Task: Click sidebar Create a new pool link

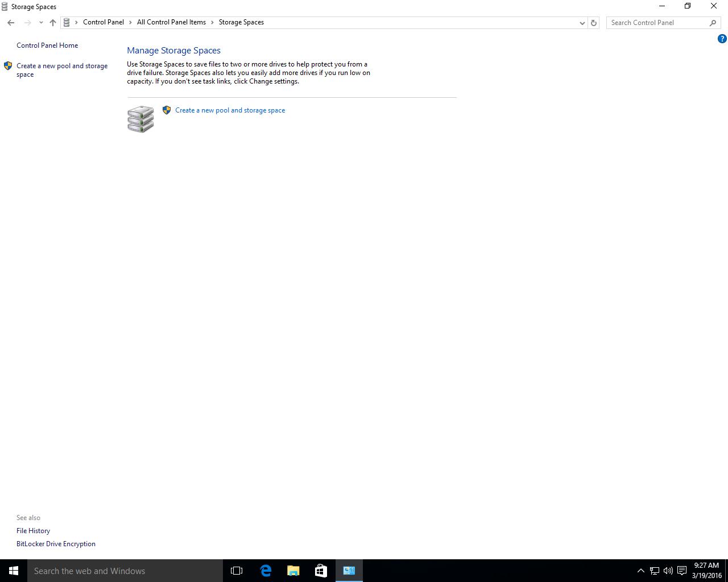Action: click(62, 70)
